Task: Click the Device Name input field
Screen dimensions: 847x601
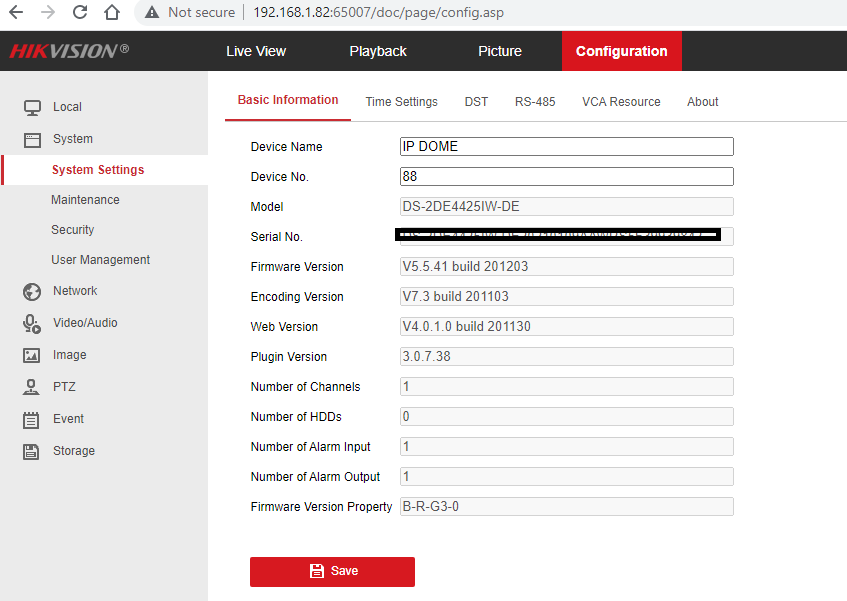Action: [x=566, y=147]
